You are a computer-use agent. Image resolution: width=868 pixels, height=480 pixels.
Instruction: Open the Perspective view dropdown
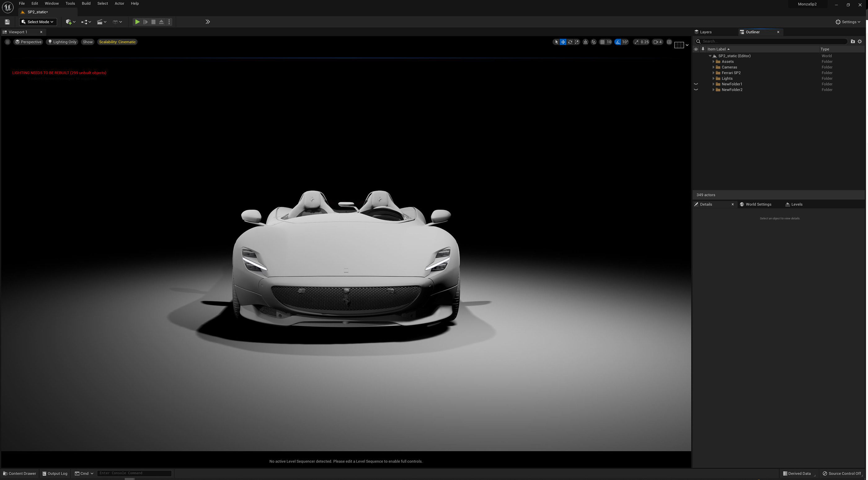[28, 42]
